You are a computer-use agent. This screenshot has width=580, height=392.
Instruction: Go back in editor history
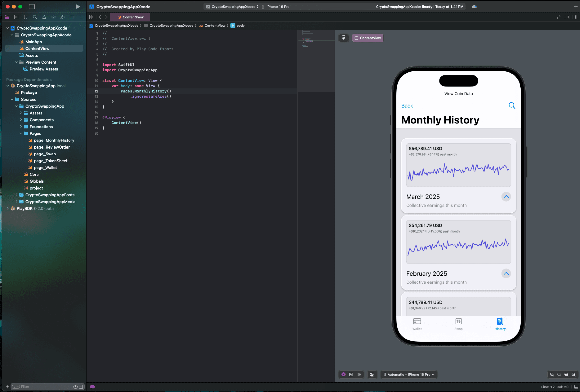(x=100, y=17)
